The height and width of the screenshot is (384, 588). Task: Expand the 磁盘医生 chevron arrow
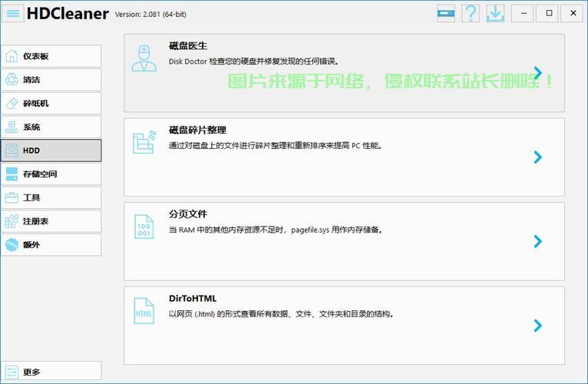(538, 73)
